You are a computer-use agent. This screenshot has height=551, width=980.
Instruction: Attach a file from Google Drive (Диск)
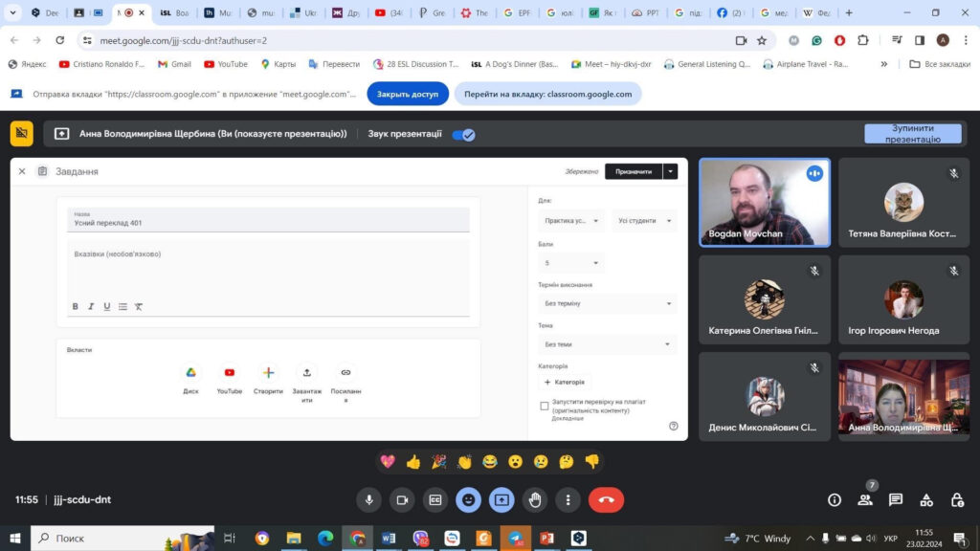190,379
